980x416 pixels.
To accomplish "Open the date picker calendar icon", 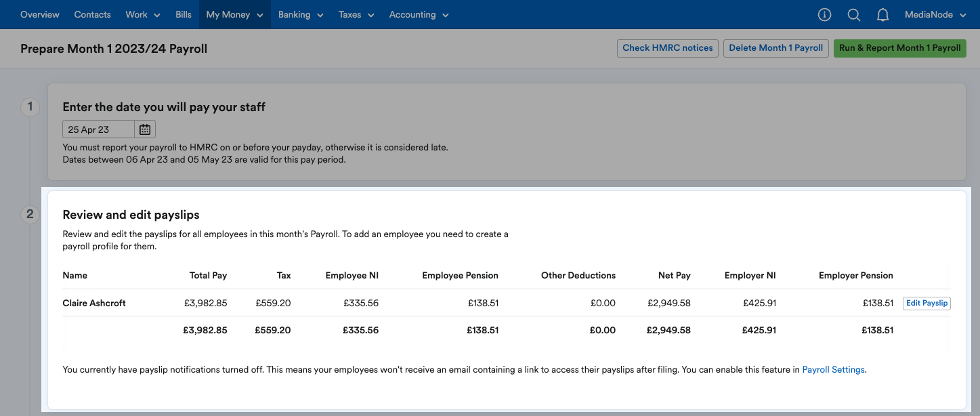I will 145,129.
